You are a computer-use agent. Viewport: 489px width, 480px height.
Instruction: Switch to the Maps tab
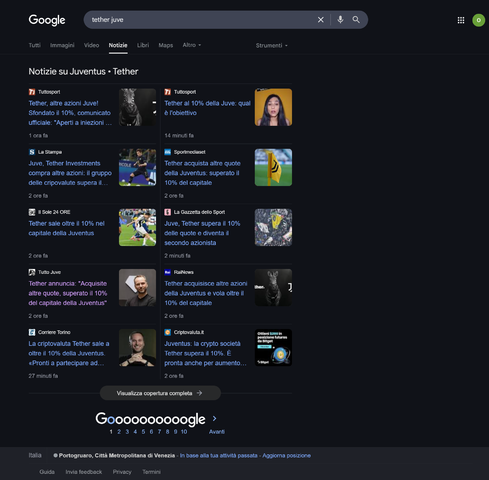coord(166,45)
